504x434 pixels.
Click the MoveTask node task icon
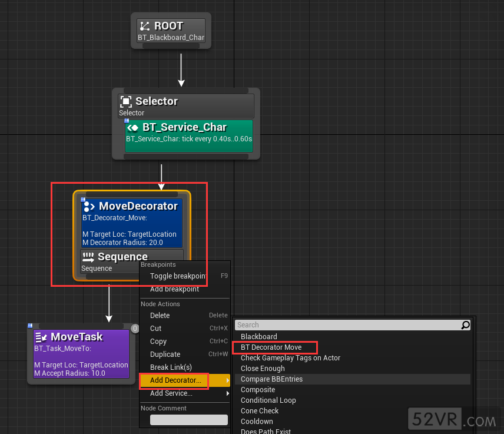pos(41,337)
